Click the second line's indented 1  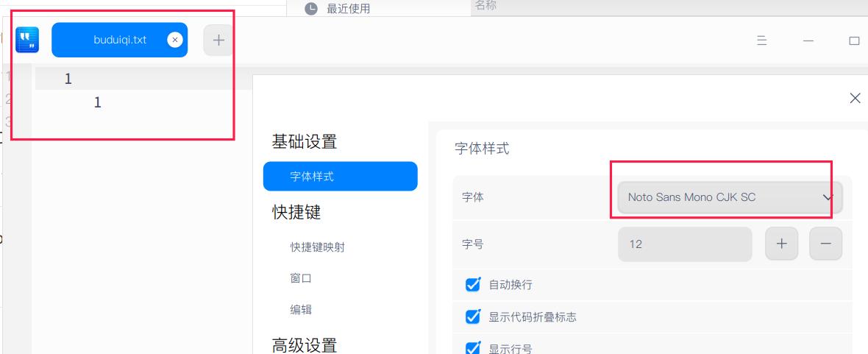tap(97, 102)
